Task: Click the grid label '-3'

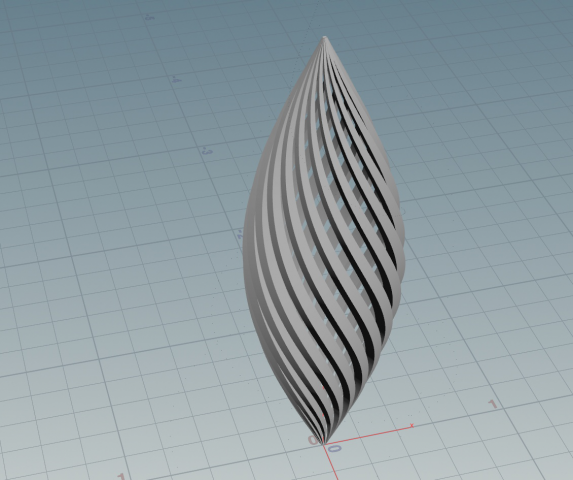Action: coord(207,151)
